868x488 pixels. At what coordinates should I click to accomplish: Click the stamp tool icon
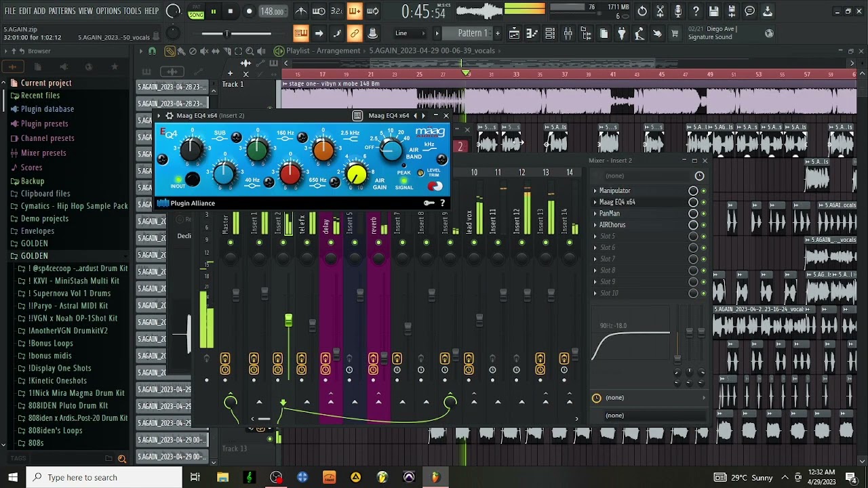click(x=372, y=33)
